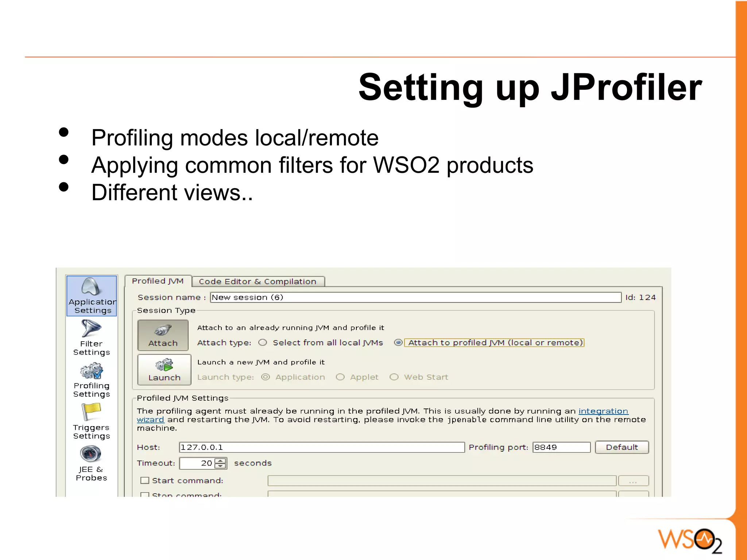This screenshot has height=560, width=747.
Task: Select Application launch type radio
Action: (266, 377)
